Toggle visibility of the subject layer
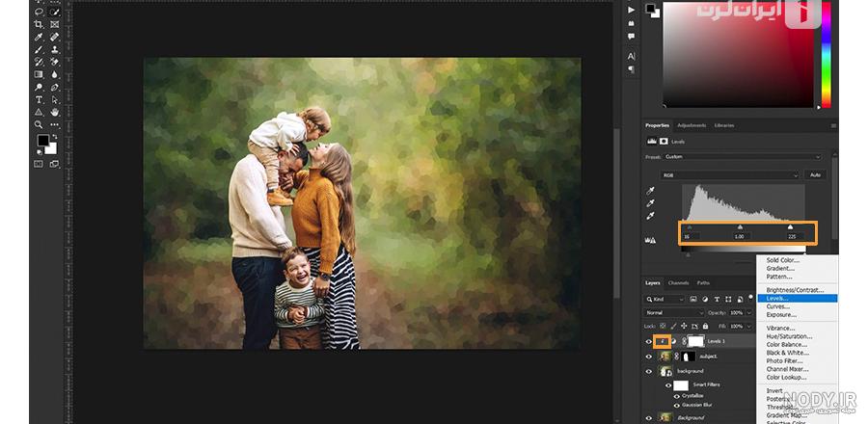 click(649, 357)
